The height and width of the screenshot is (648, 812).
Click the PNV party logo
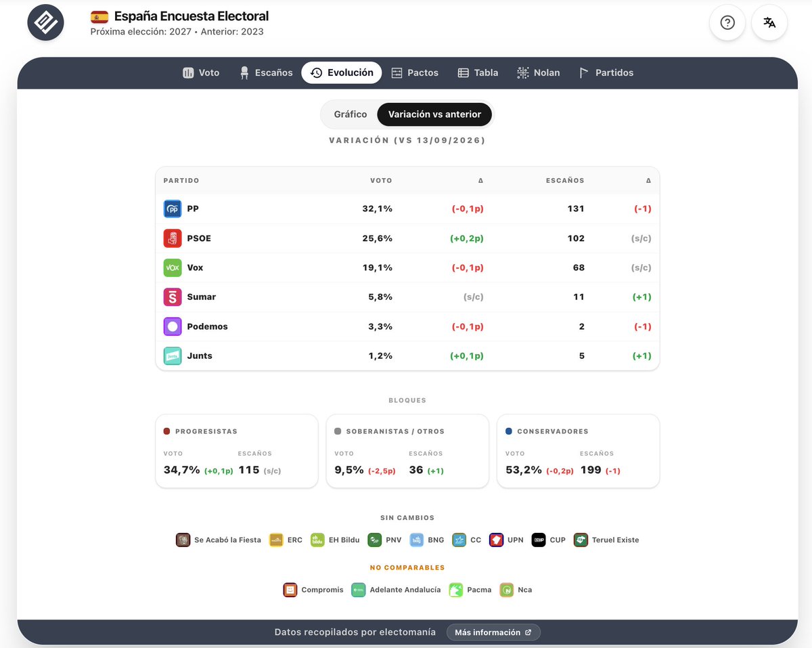(375, 540)
